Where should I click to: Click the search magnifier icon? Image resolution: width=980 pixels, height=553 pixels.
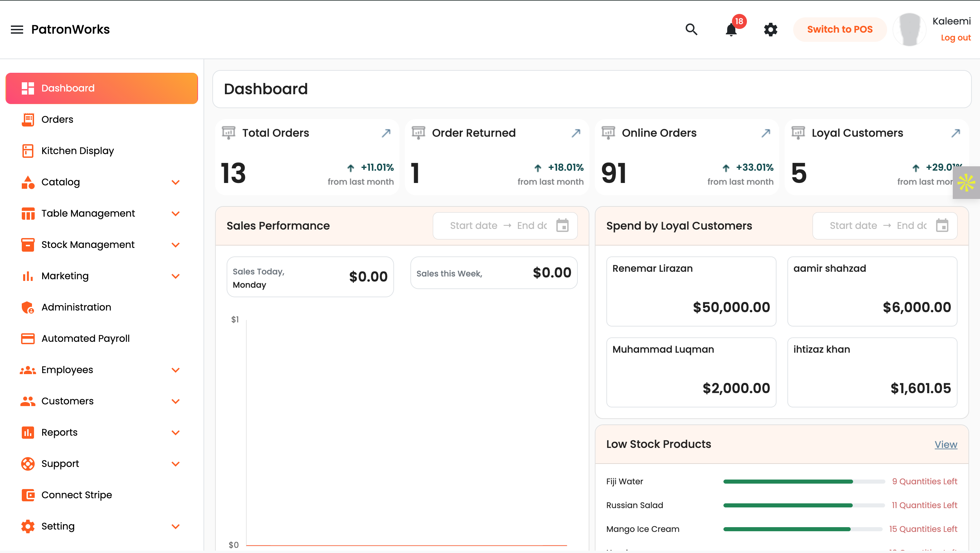(691, 29)
